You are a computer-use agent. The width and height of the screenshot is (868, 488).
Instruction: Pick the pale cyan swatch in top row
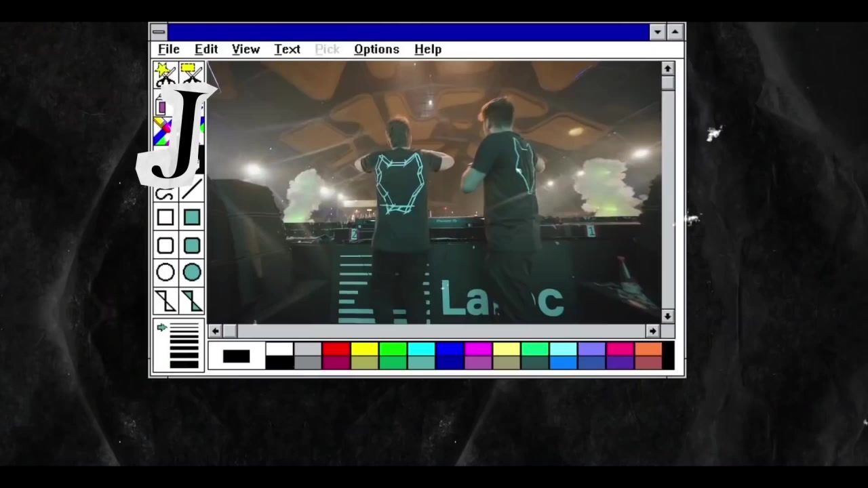564,349
